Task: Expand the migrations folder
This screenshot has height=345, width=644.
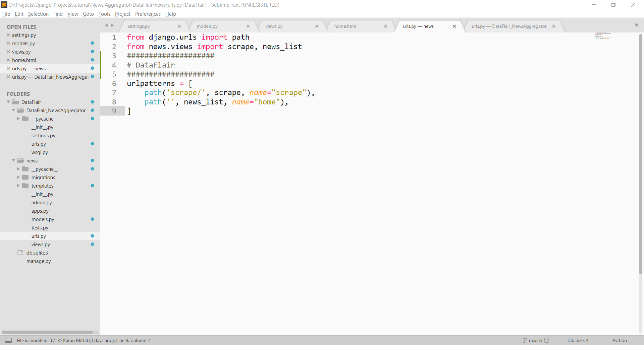Action: (18, 178)
